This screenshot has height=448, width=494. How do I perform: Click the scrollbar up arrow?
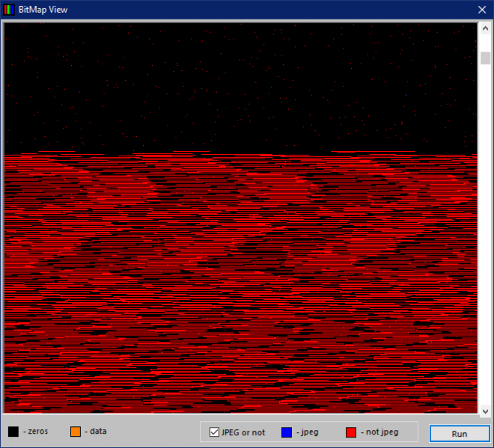coord(485,28)
